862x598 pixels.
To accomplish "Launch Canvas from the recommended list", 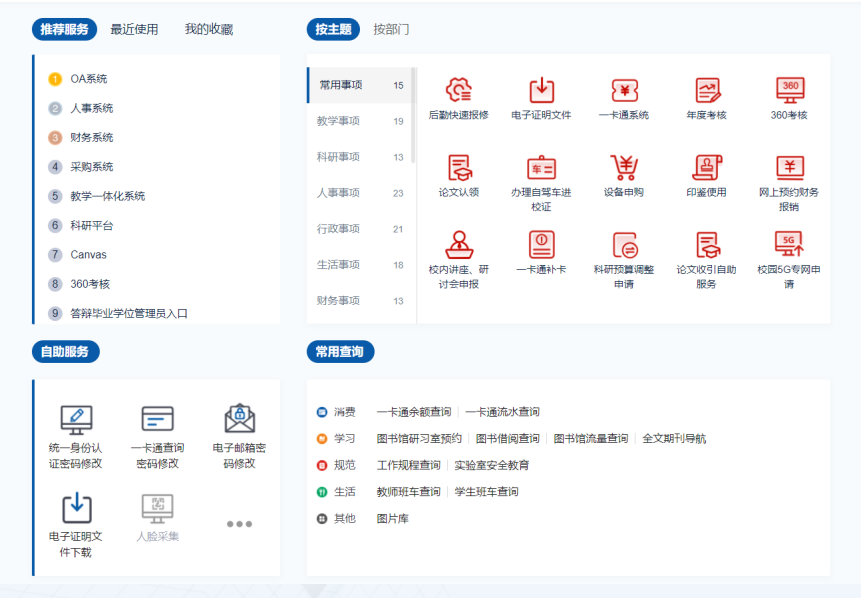I will [89, 254].
